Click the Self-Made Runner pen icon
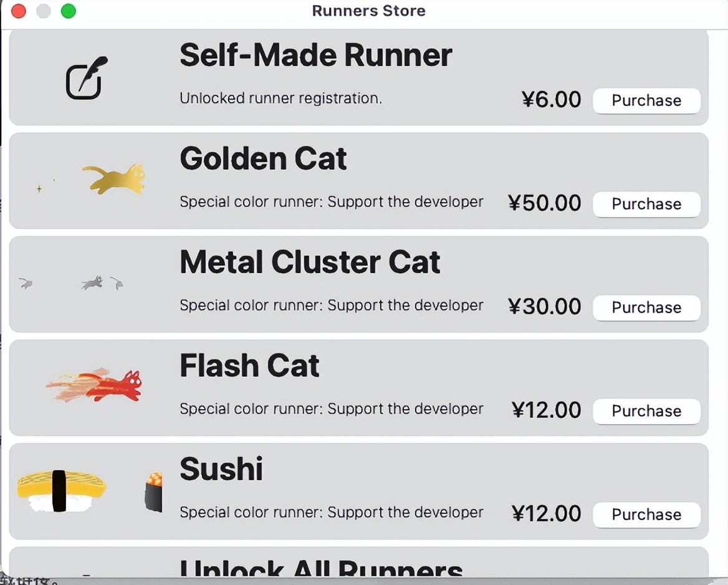 [87, 79]
